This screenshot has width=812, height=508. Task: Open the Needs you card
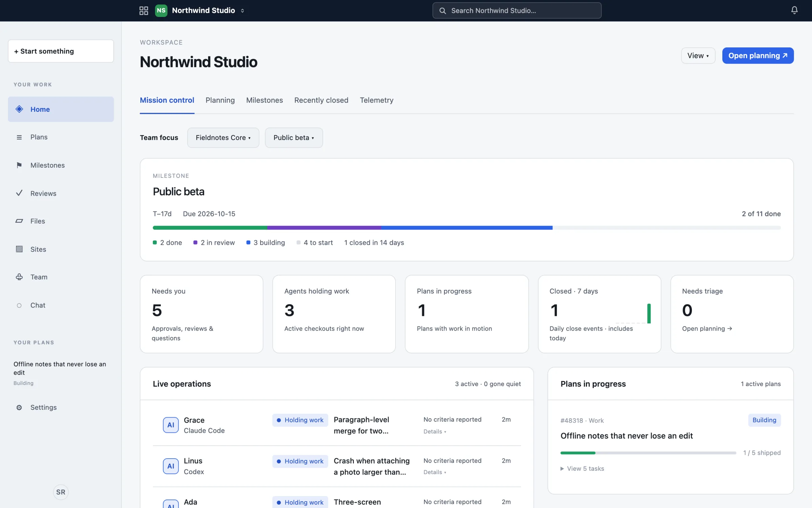tap(202, 314)
